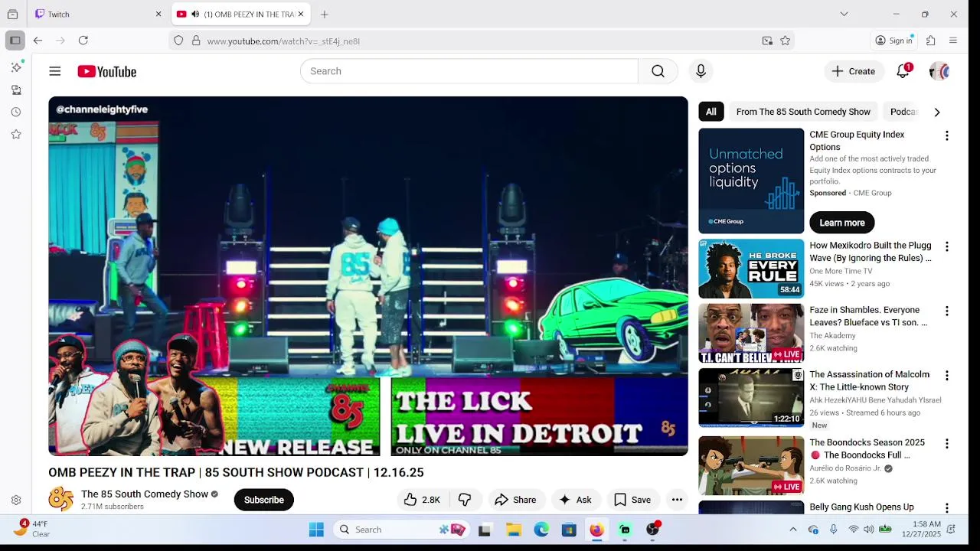This screenshot has width=980, height=551.
Task: Open the Faze in Shambles live thumbnail
Action: coord(751,334)
